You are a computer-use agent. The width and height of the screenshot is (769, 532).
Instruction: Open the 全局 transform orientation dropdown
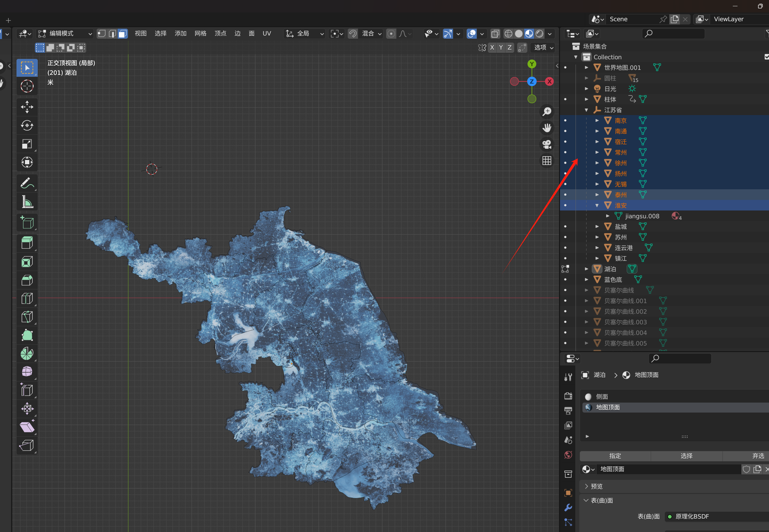(x=304, y=34)
